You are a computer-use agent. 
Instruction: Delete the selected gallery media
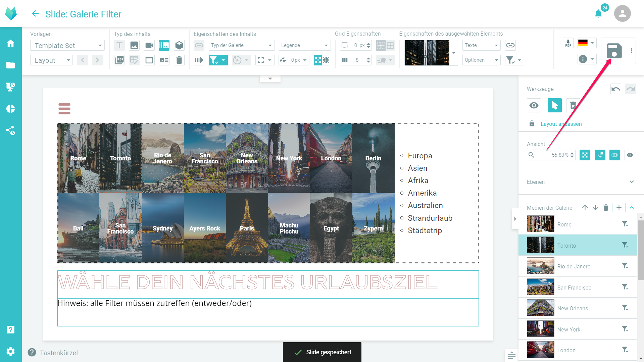tap(606, 208)
